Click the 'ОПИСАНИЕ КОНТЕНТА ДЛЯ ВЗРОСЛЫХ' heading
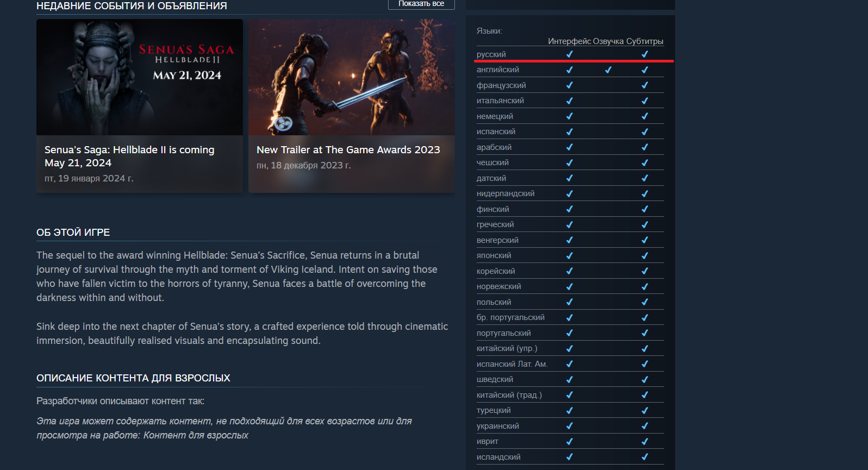The height and width of the screenshot is (470, 868). click(x=133, y=378)
